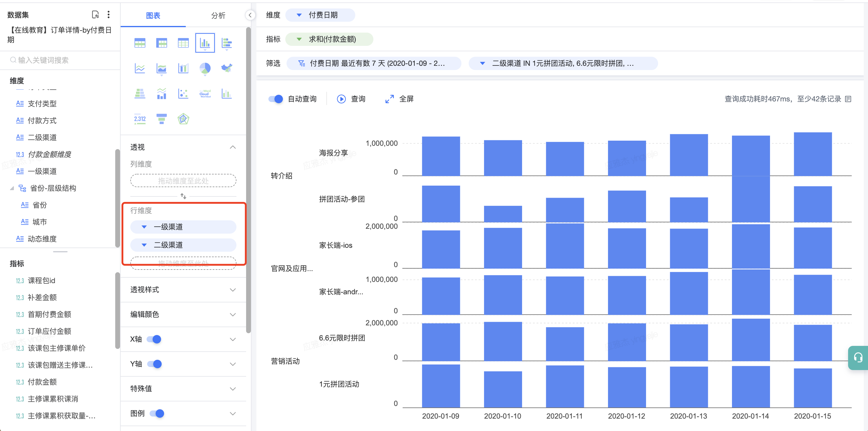This screenshot has height=431, width=868.
Task: Expand the 特殊值 section
Action: click(233, 388)
